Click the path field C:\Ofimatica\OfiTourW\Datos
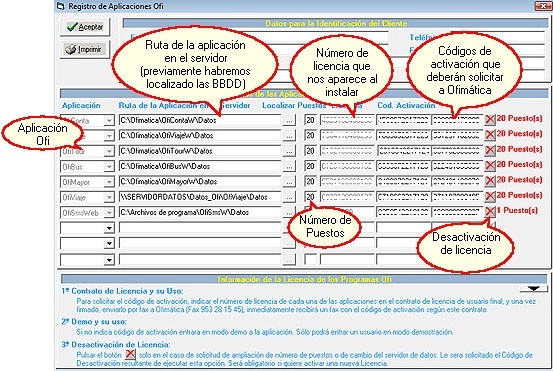This screenshot has width=553, height=371. click(x=200, y=151)
